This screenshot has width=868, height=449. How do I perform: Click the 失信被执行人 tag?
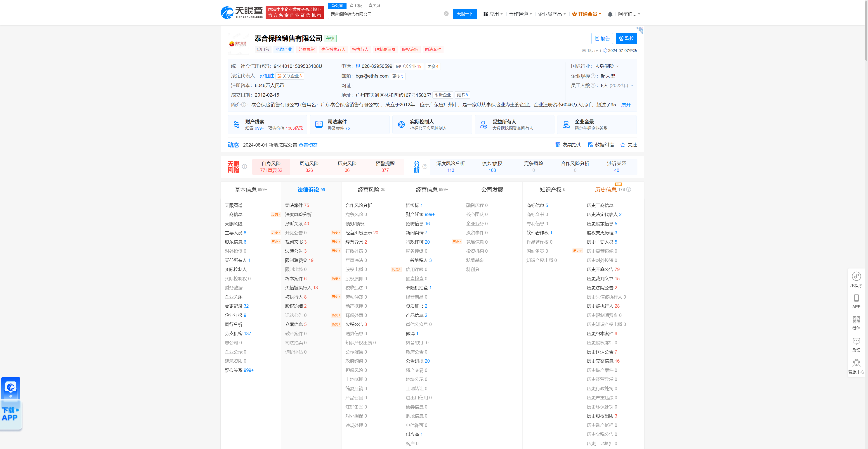click(333, 50)
